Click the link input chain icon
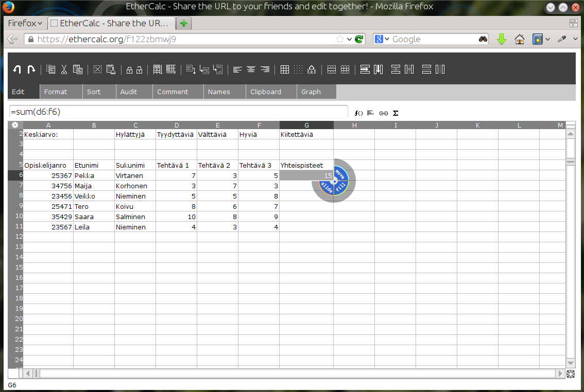 [384, 113]
